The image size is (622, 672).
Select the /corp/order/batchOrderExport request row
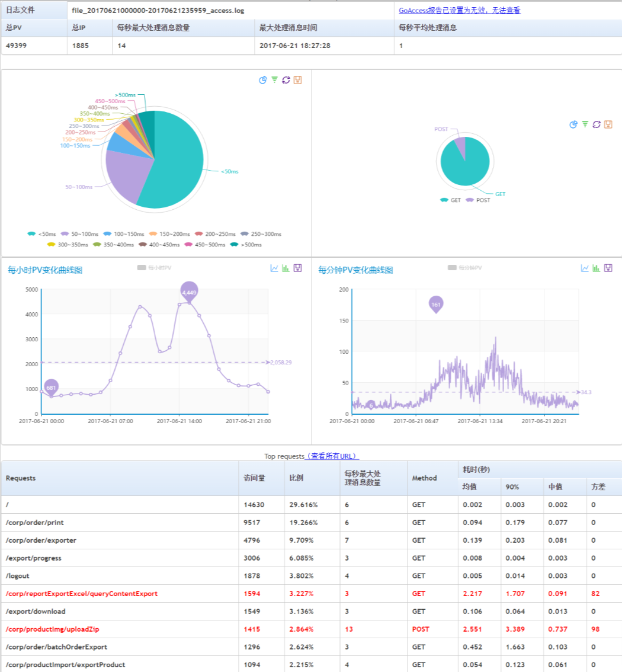312,647
